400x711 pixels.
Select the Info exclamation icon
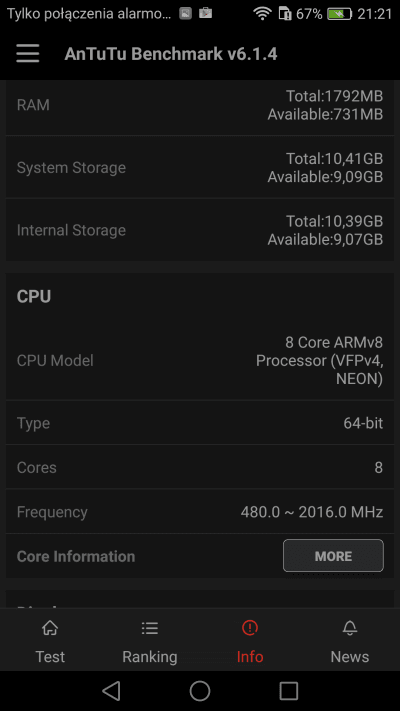250,628
